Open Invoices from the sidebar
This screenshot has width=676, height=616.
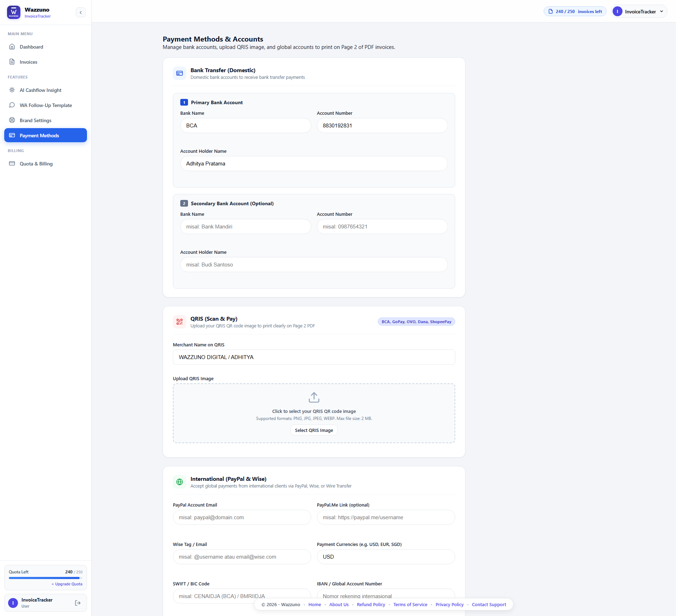45,62
